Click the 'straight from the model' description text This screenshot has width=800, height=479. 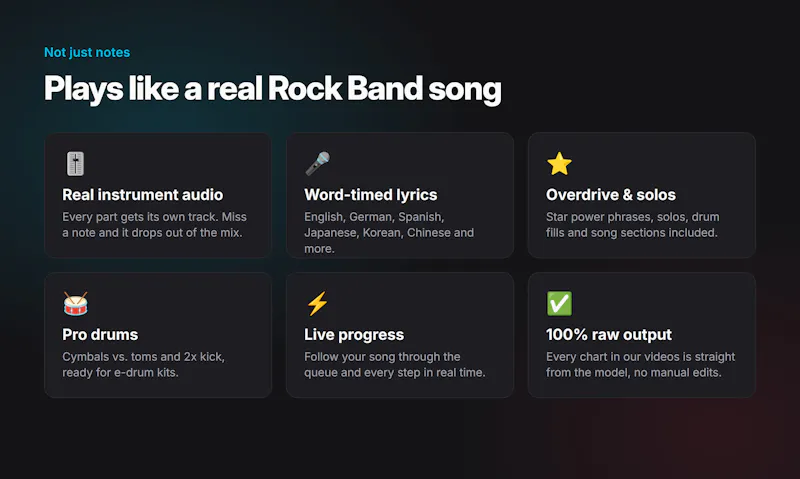click(x=640, y=364)
